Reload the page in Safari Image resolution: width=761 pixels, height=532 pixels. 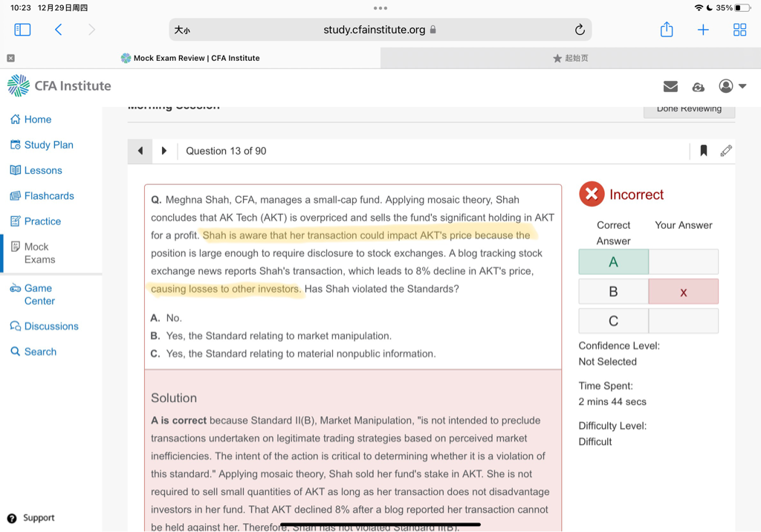[580, 30]
